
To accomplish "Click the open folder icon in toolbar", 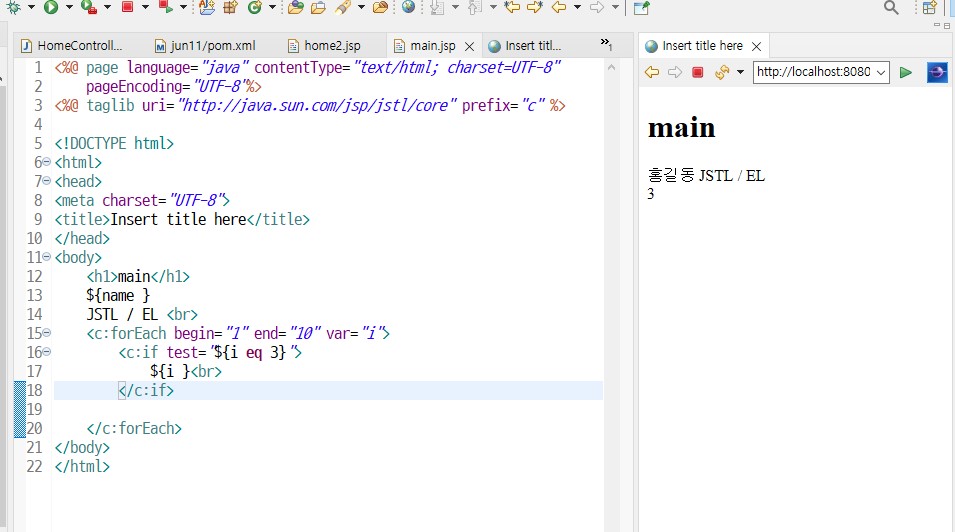I will [319, 7].
